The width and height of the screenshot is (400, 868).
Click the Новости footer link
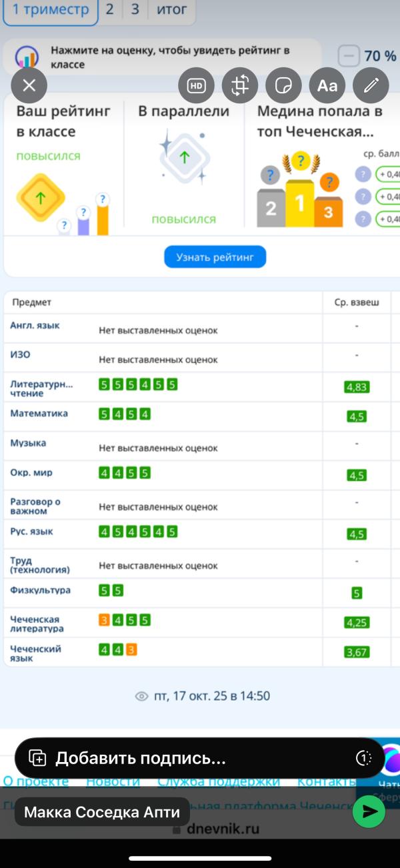tap(113, 781)
